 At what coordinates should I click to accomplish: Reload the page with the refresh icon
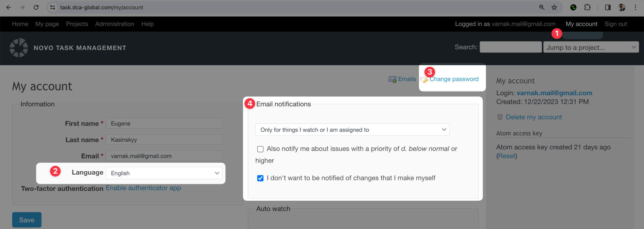coord(36,7)
